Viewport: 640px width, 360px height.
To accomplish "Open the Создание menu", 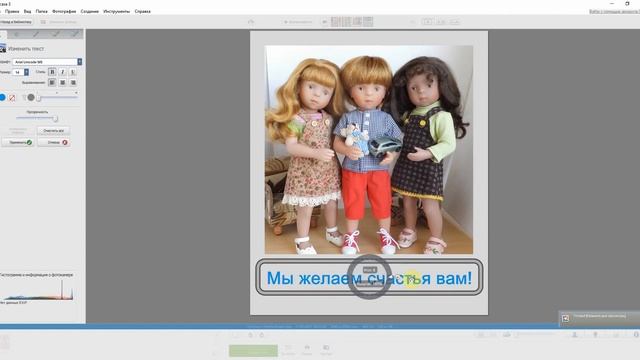I will tap(89, 11).
